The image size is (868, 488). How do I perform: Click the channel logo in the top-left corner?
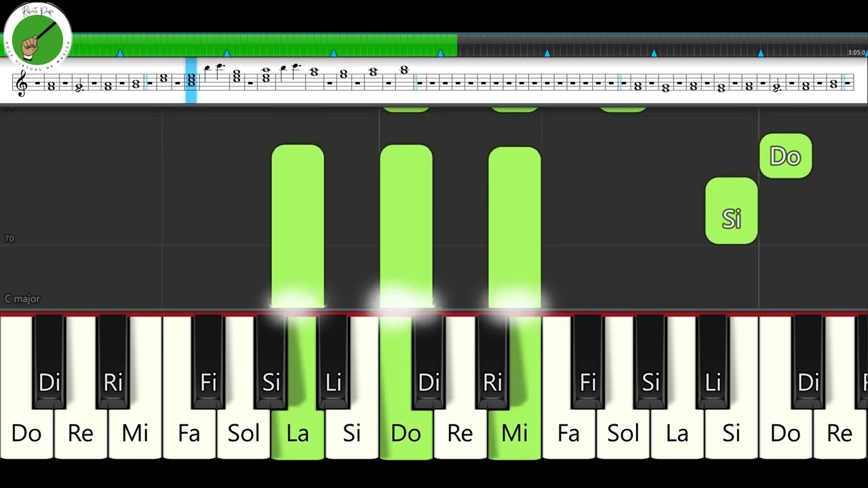tap(37, 37)
